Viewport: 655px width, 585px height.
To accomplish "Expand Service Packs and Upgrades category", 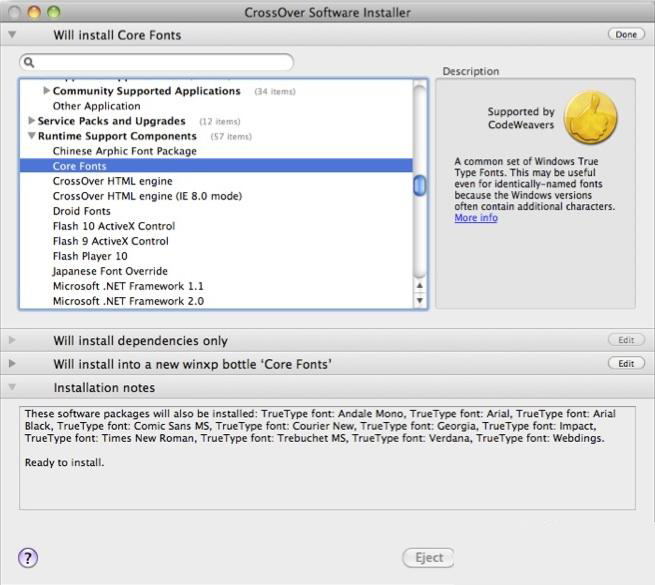I will pyautogui.click(x=31, y=121).
